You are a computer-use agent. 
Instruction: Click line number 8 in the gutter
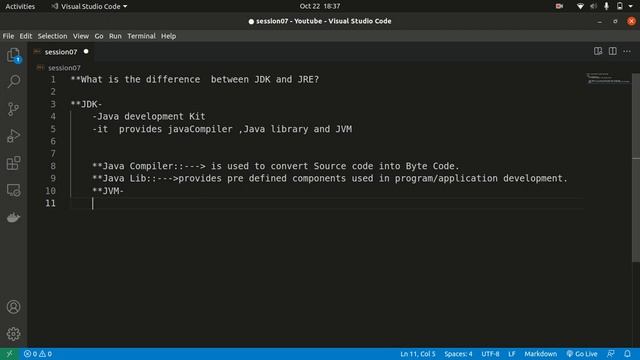[53, 166]
